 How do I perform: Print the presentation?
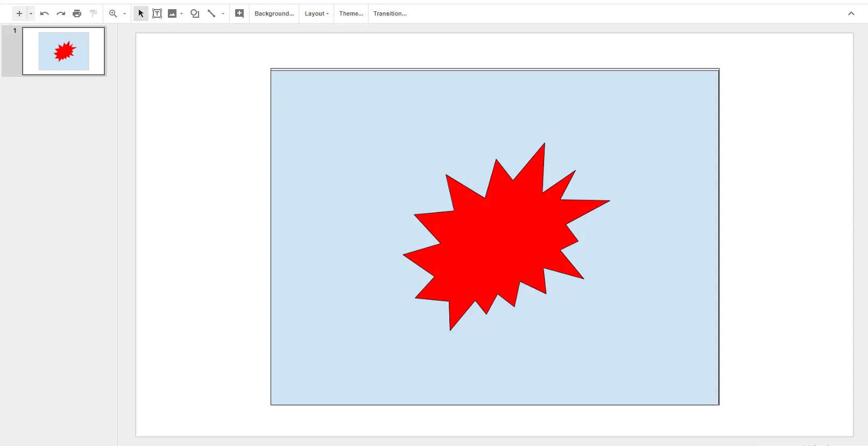[77, 13]
